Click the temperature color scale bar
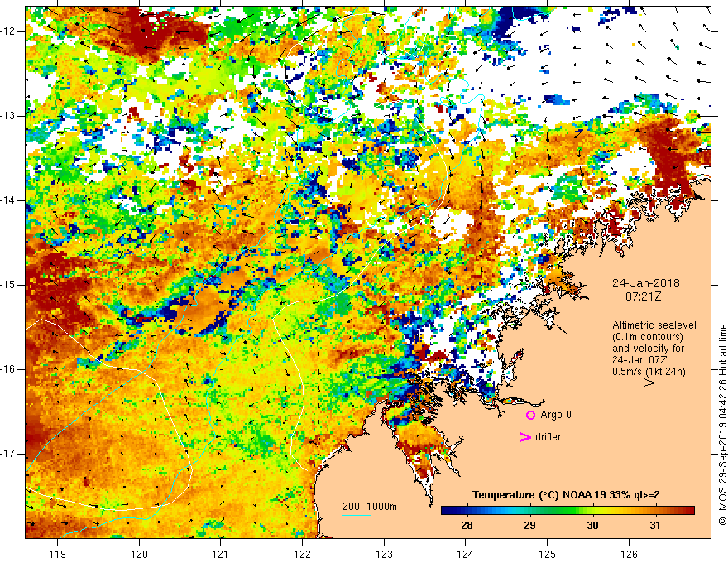The height and width of the screenshot is (563, 728). pos(568,511)
